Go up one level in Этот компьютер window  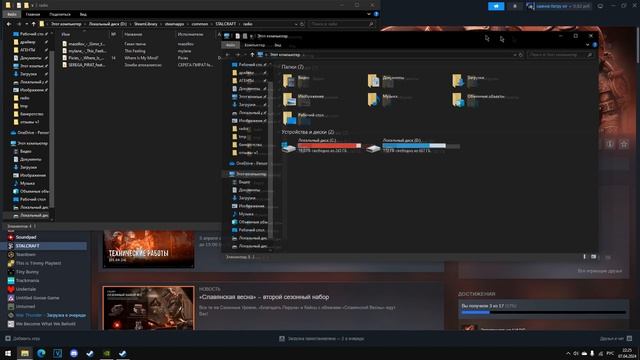[252, 55]
